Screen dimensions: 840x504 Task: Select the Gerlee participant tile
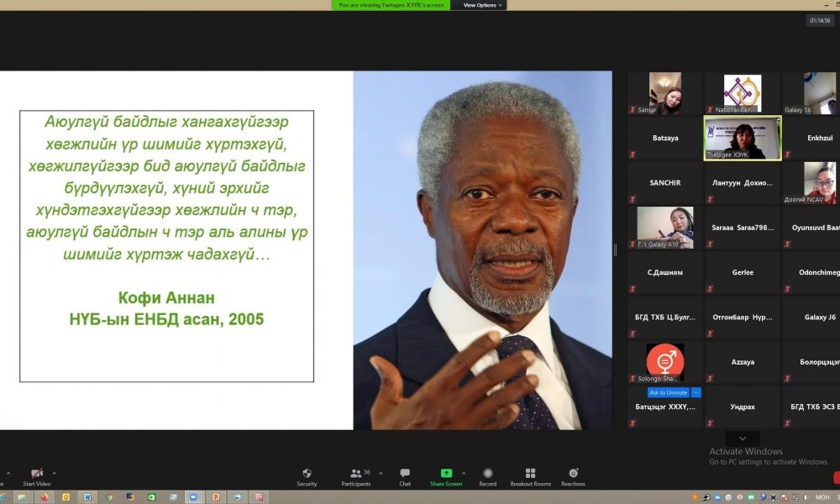pyautogui.click(x=743, y=273)
